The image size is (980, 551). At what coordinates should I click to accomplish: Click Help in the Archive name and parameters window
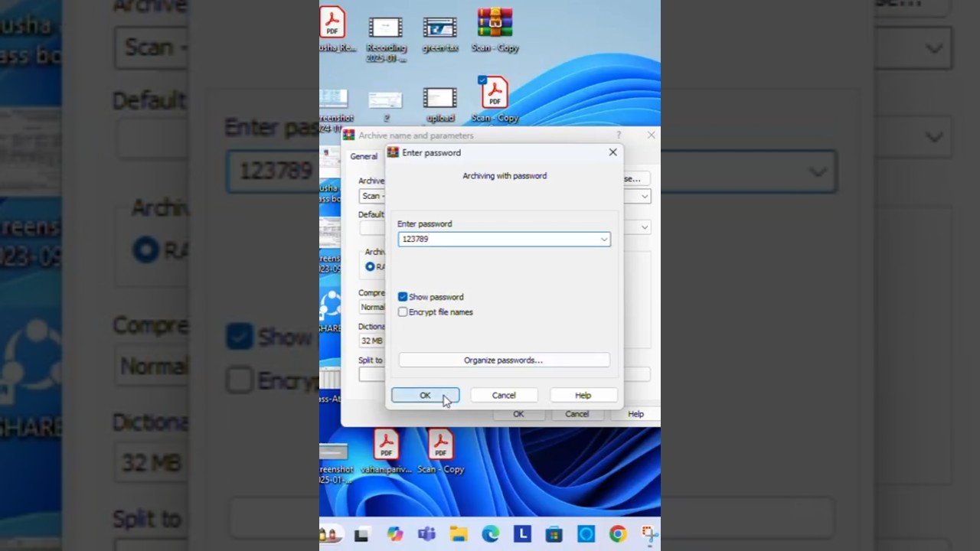(x=635, y=414)
